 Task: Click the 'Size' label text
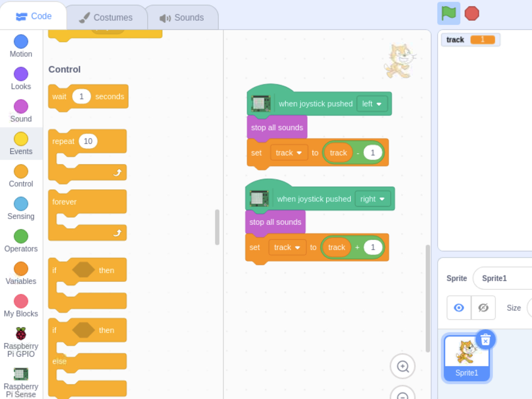point(514,308)
